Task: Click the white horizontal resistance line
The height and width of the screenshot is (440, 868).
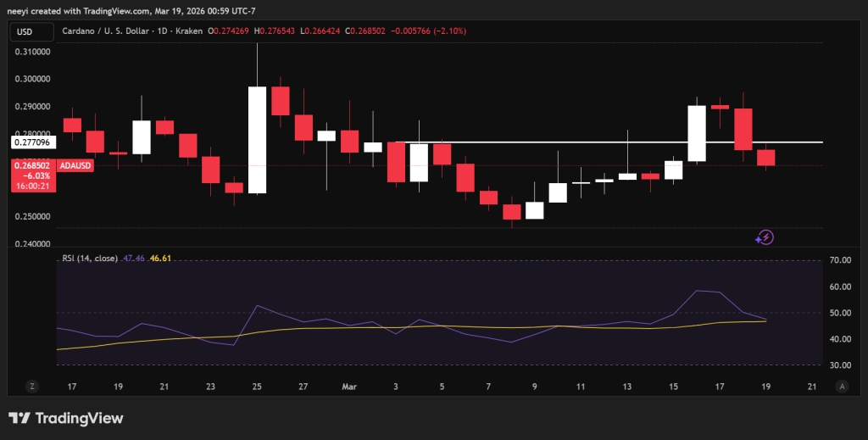Action: click(609, 142)
